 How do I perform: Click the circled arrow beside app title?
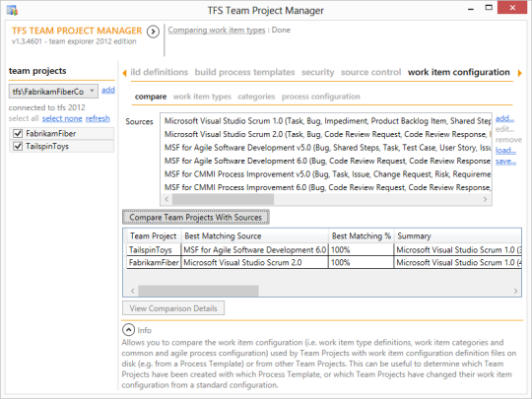[153, 32]
